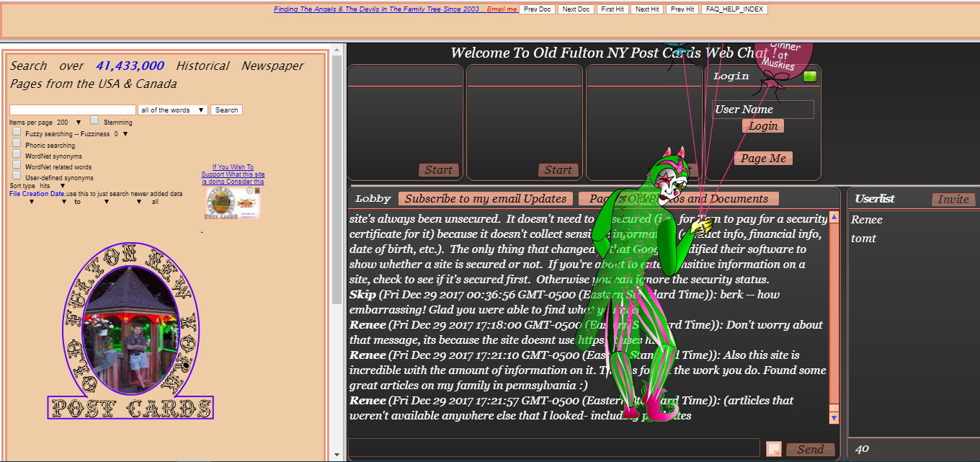Viewport: 980px width, 462px height.
Task: Click the Login button under User Name
Action: (x=763, y=126)
